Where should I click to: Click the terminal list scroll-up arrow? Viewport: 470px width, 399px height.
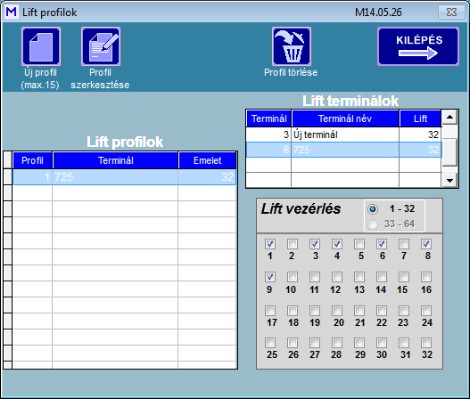click(450, 117)
